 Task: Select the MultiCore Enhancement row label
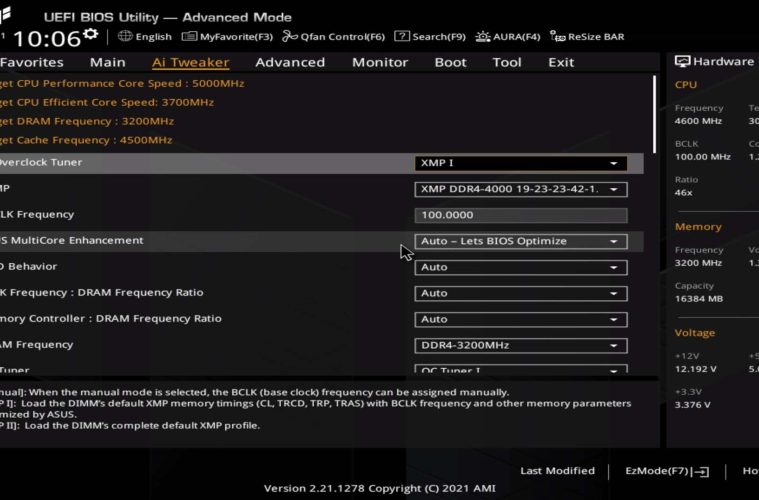pos(72,241)
